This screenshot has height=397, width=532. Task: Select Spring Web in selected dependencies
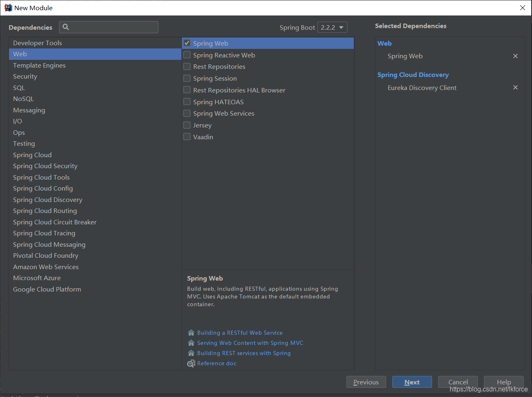[x=405, y=56]
